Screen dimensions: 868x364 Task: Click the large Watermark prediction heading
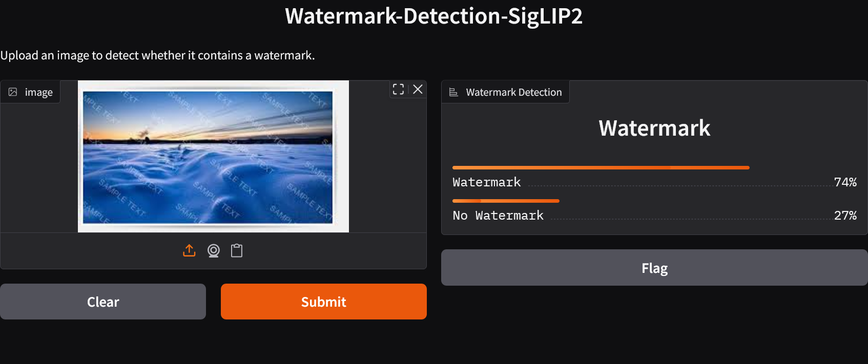(x=654, y=128)
